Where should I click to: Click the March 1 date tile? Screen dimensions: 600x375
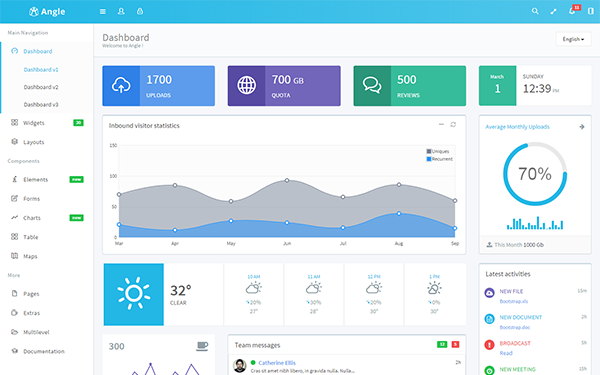497,85
